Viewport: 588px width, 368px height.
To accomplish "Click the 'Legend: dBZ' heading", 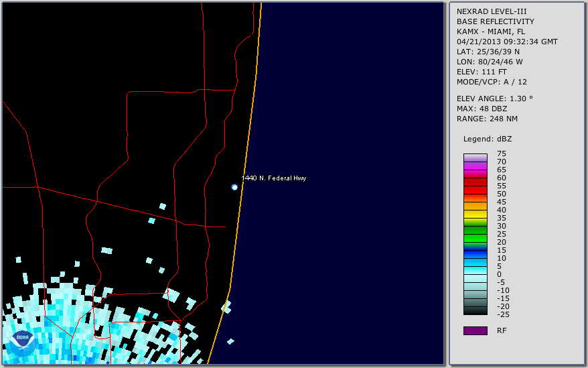I will [488, 139].
